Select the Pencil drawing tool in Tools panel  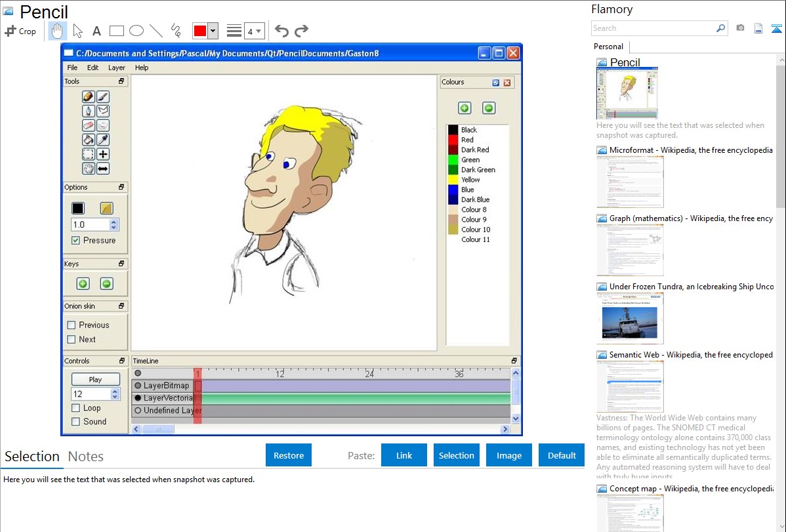[x=88, y=96]
